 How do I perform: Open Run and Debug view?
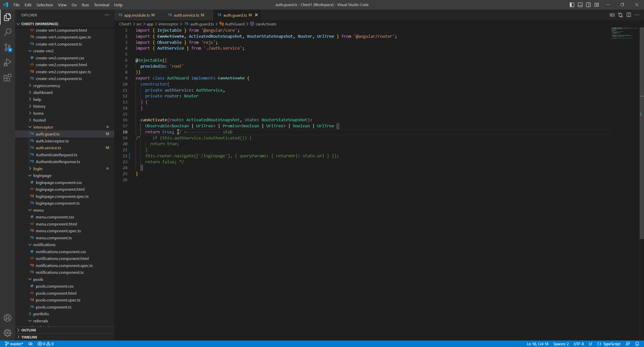pyautogui.click(x=8, y=62)
